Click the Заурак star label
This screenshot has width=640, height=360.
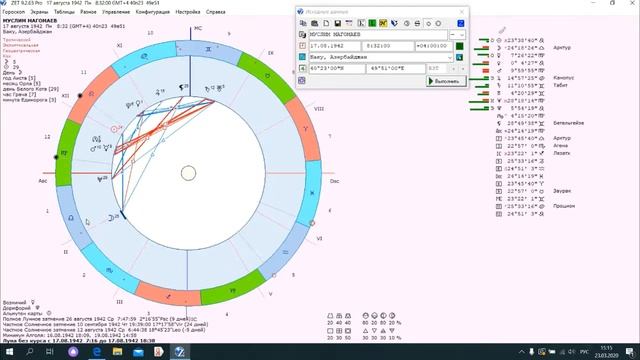coord(562,191)
